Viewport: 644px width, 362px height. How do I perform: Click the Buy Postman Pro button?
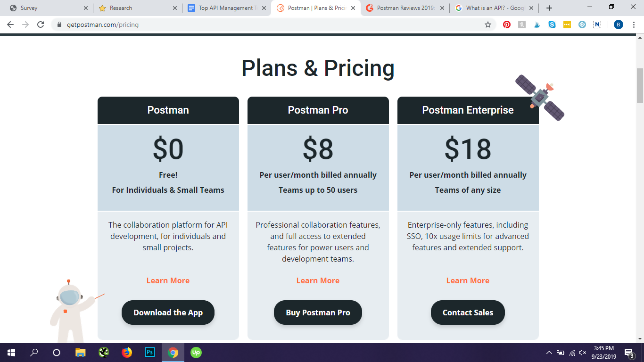point(318,313)
